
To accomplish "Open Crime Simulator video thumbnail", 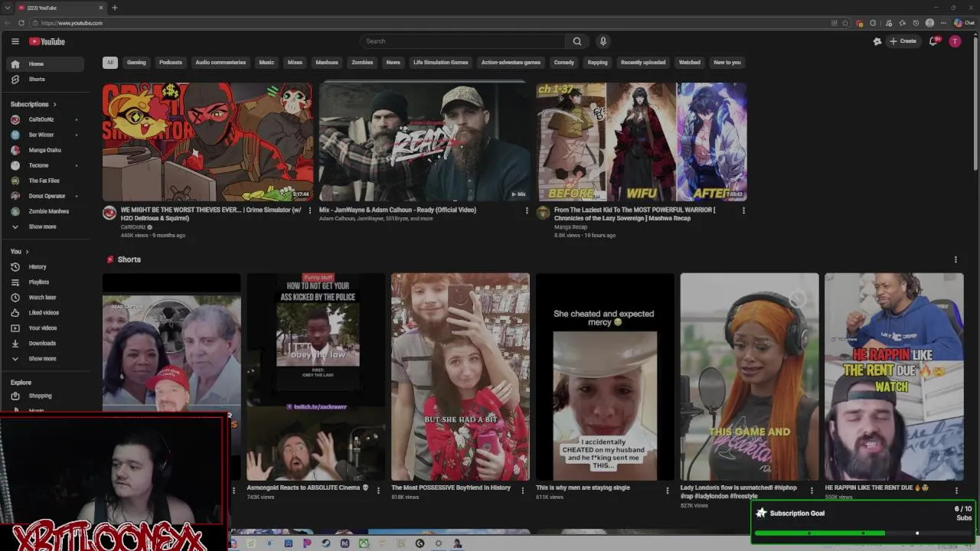I will pyautogui.click(x=207, y=142).
